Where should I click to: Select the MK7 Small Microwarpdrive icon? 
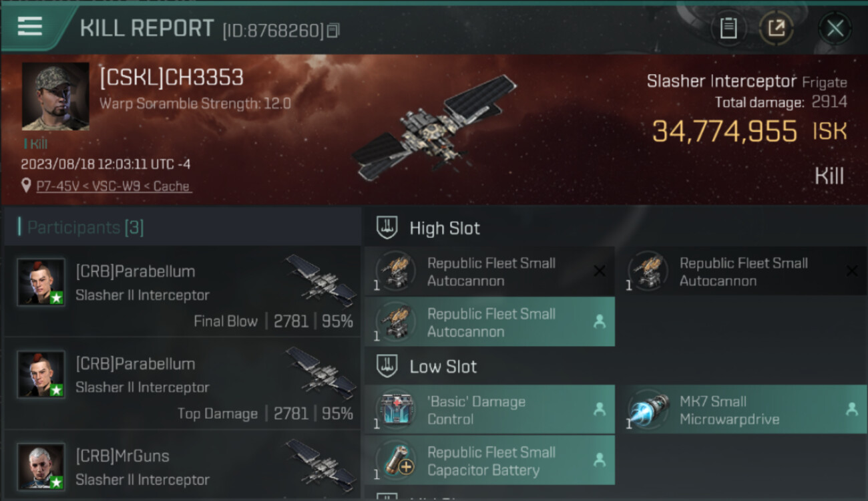(x=649, y=409)
